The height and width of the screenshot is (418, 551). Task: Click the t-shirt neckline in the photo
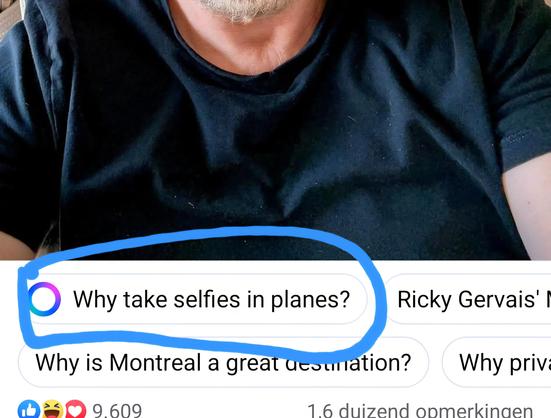(253, 76)
